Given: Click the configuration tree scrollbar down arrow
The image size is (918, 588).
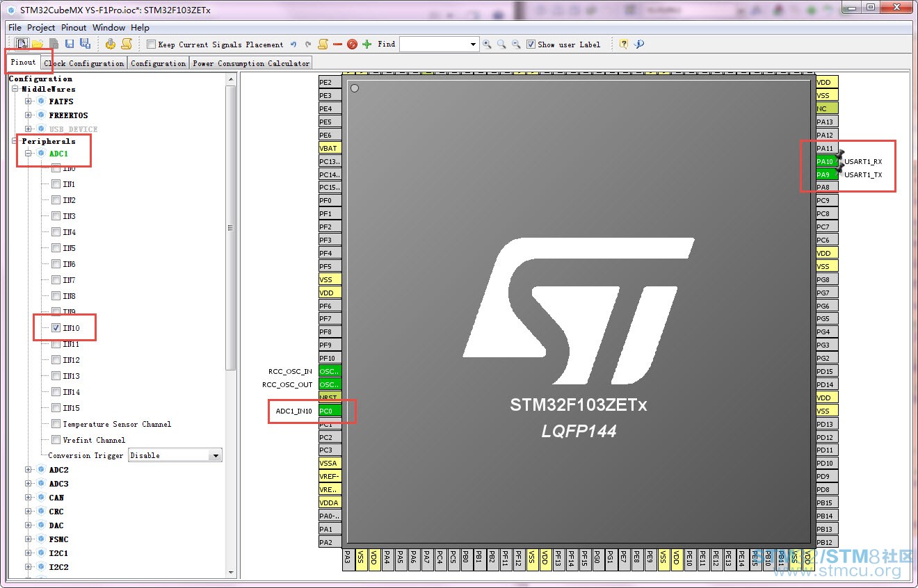Looking at the screenshot, I should pos(231,572).
